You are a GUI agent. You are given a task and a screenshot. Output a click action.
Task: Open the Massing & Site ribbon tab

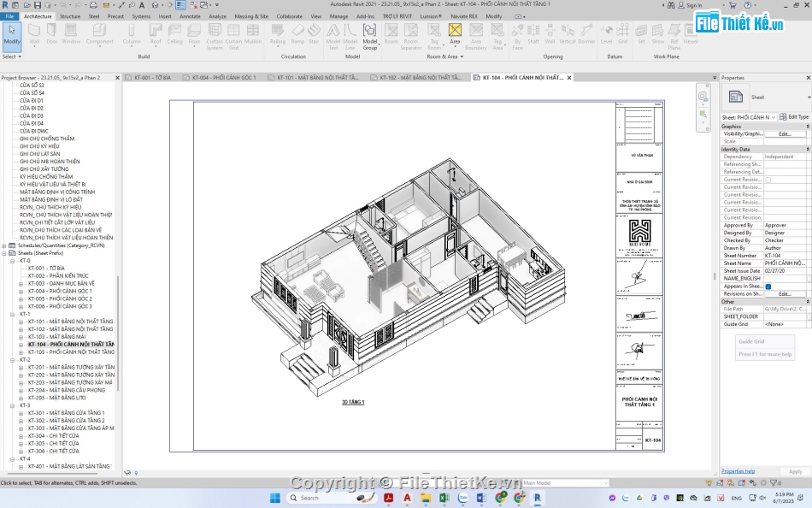point(251,16)
